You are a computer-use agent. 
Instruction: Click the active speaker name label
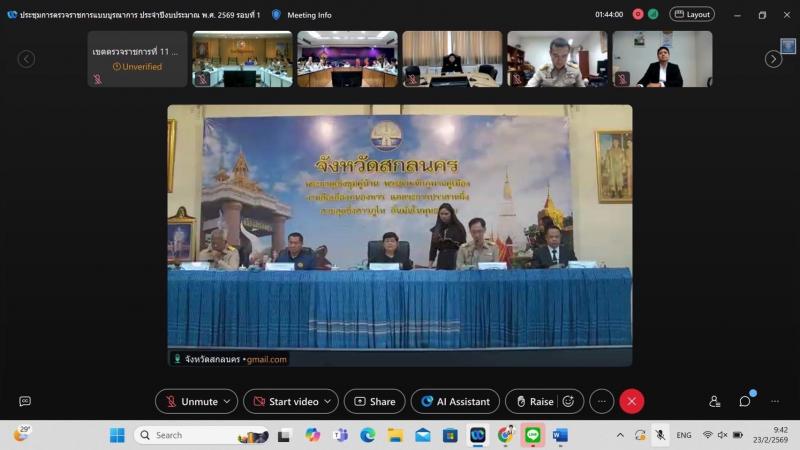230,359
